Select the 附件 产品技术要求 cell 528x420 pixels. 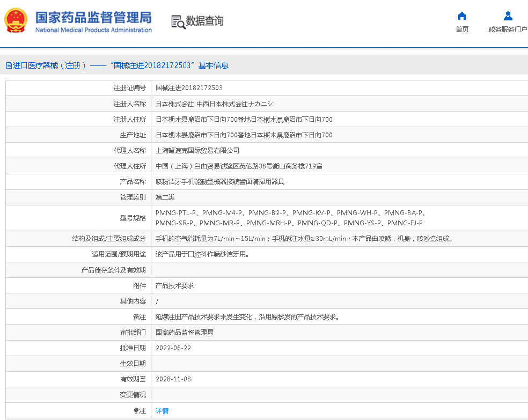174,285
